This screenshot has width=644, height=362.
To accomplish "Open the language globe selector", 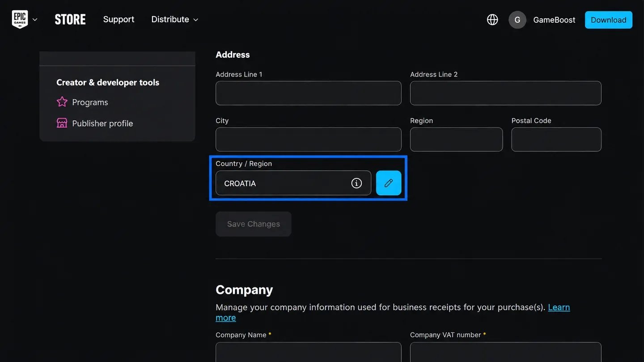I will 492,20.
